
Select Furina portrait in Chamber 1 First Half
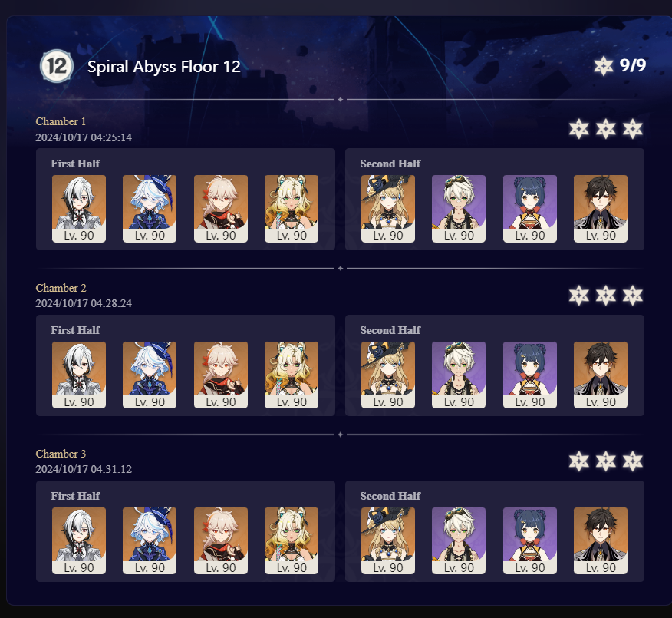click(150, 208)
